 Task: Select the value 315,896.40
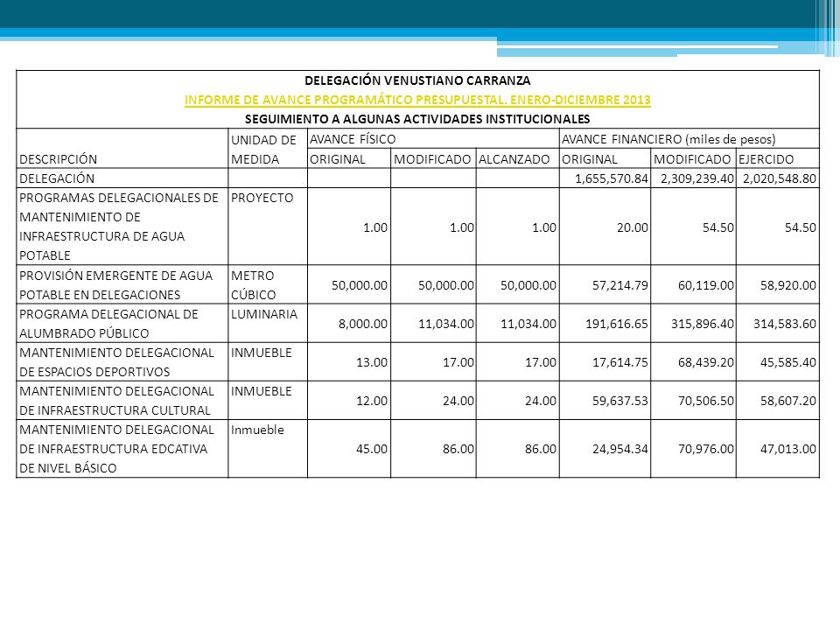tap(703, 324)
